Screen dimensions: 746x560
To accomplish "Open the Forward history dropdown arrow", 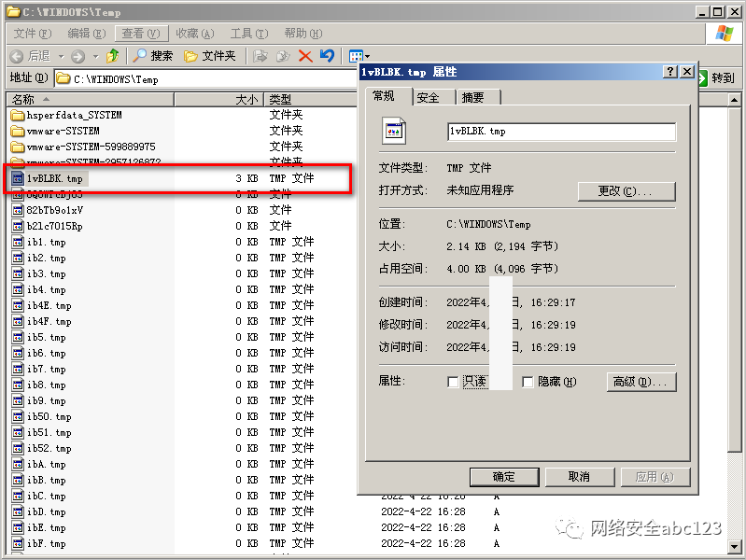I will click(x=95, y=57).
